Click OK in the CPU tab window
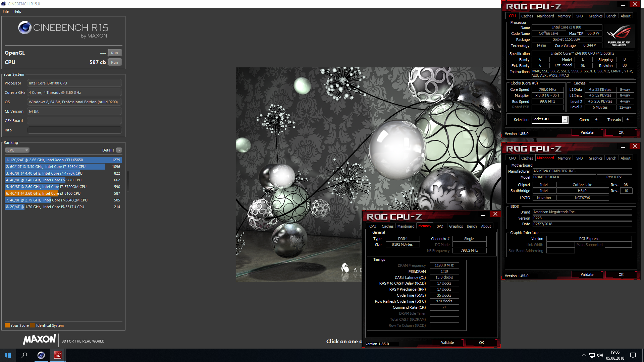 [x=621, y=133]
